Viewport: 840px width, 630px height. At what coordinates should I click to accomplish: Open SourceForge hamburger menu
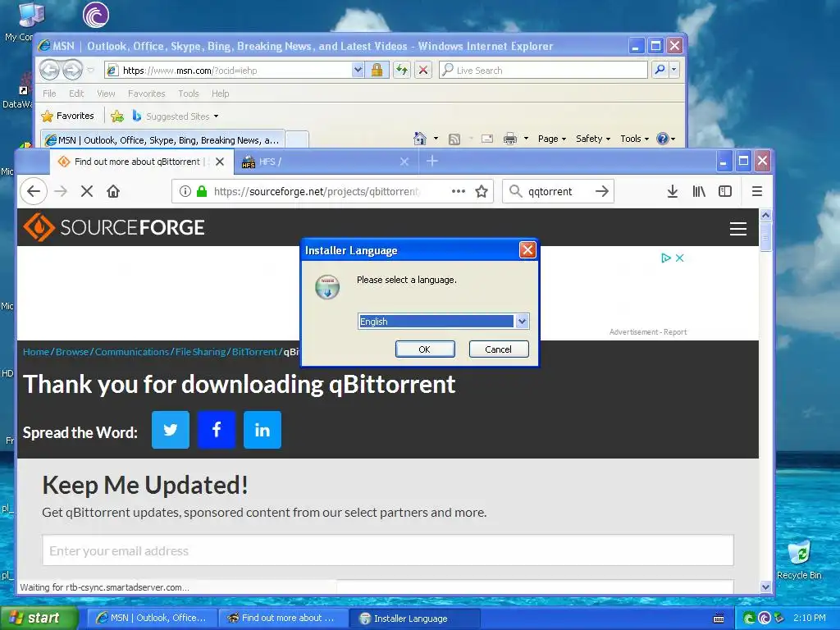(x=738, y=229)
